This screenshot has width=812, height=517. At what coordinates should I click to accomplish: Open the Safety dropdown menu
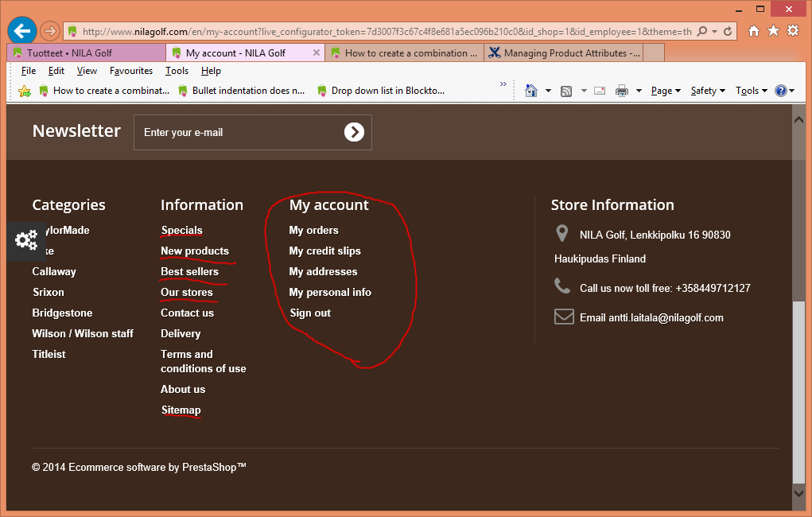[x=707, y=91]
